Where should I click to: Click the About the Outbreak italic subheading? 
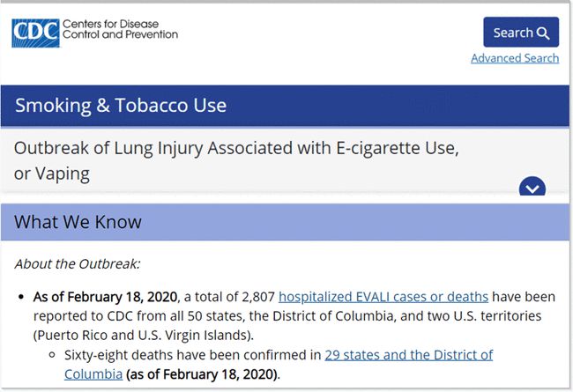(77, 263)
